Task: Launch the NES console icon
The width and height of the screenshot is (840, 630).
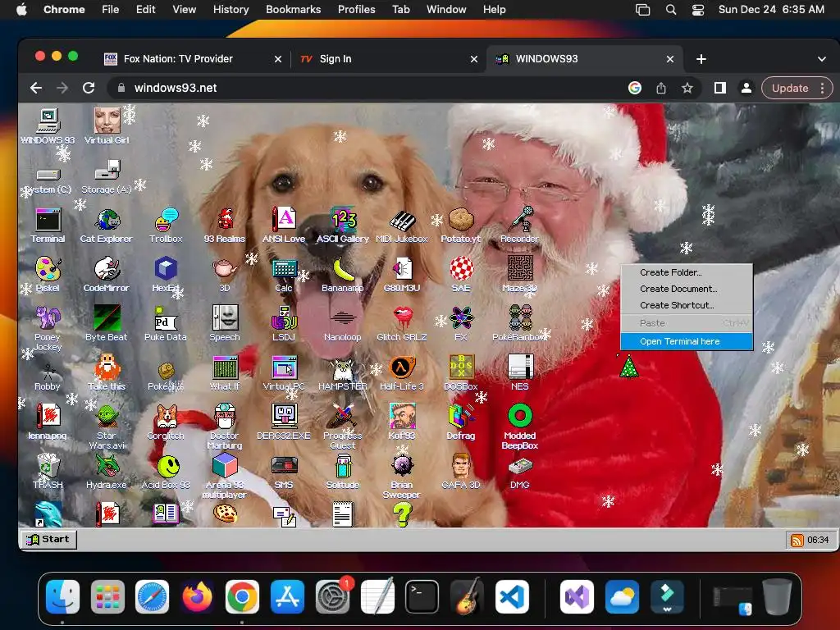Action: 519,373
